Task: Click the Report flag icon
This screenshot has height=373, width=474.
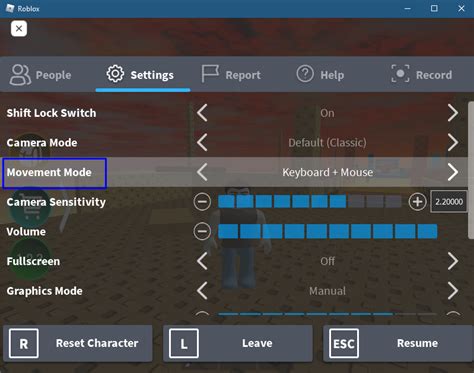Action: 210,74
